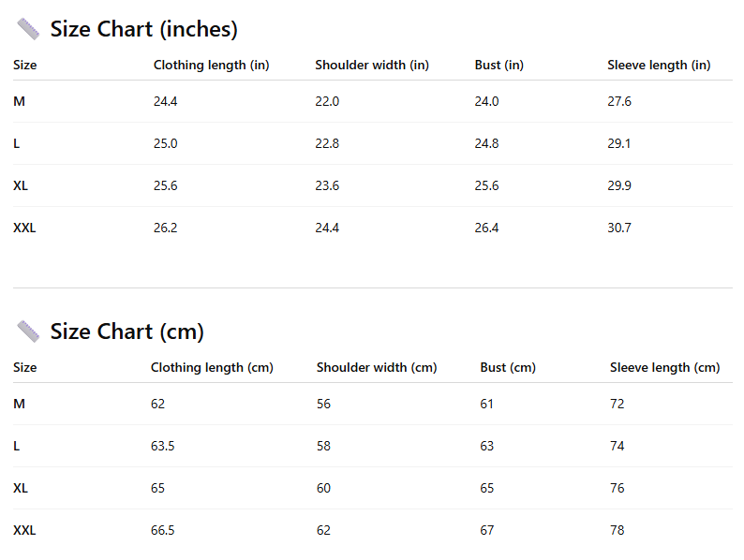
Task: Click the "Shoulder width (cm)" column header
Action: 377,367
